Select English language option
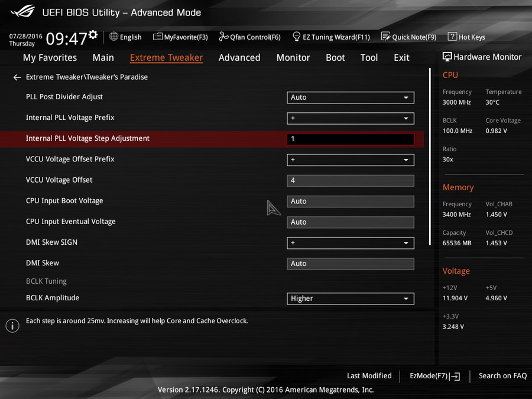 point(131,37)
